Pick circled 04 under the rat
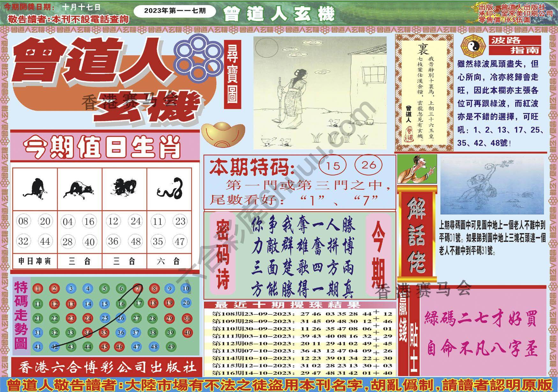Viewport: 558px width, 392px height. tap(67, 222)
